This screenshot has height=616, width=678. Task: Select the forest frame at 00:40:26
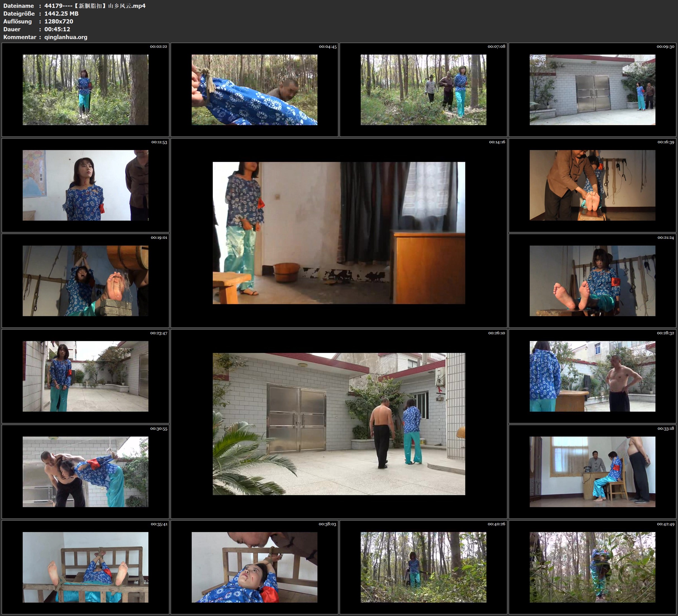424,567
